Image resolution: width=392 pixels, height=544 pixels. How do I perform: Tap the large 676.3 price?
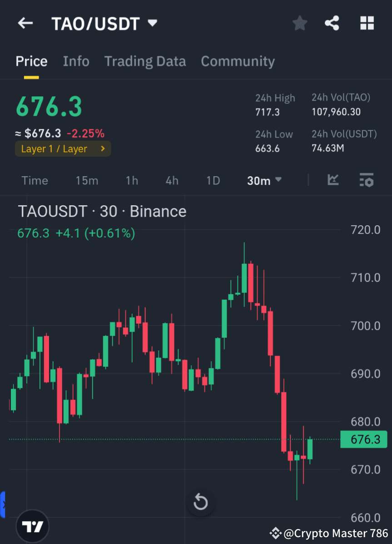click(49, 107)
